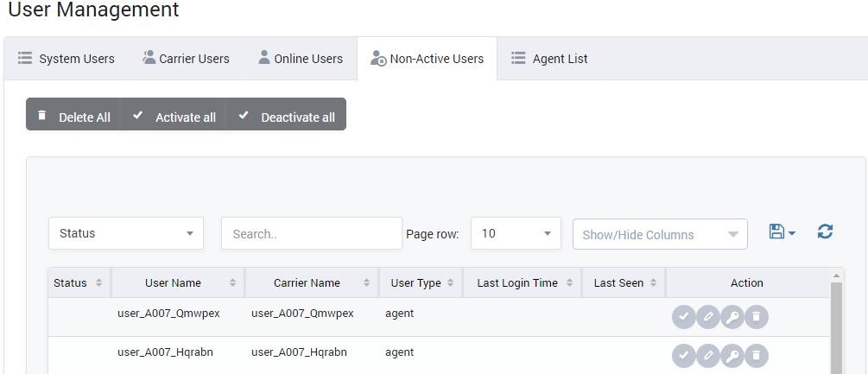This screenshot has width=868, height=374.
Task: Switch to System Users tab
Action: (67, 59)
